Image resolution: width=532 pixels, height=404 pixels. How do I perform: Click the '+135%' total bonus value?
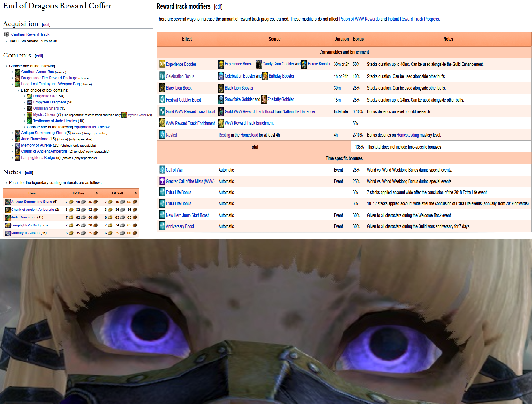[358, 147]
